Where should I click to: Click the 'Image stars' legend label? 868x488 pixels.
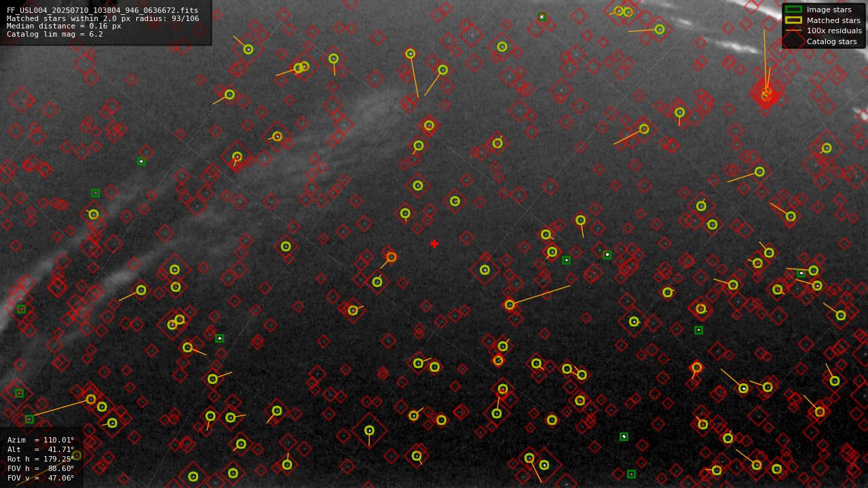coord(829,10)
